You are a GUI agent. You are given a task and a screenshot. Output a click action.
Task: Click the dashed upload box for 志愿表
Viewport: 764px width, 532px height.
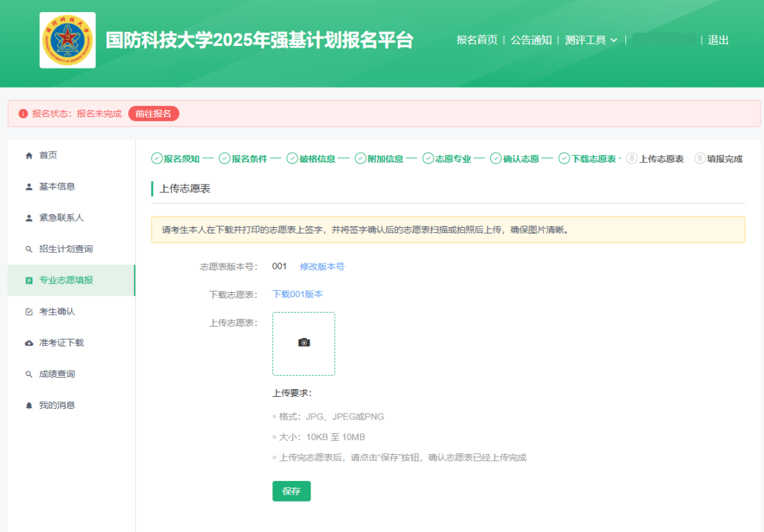303,344
